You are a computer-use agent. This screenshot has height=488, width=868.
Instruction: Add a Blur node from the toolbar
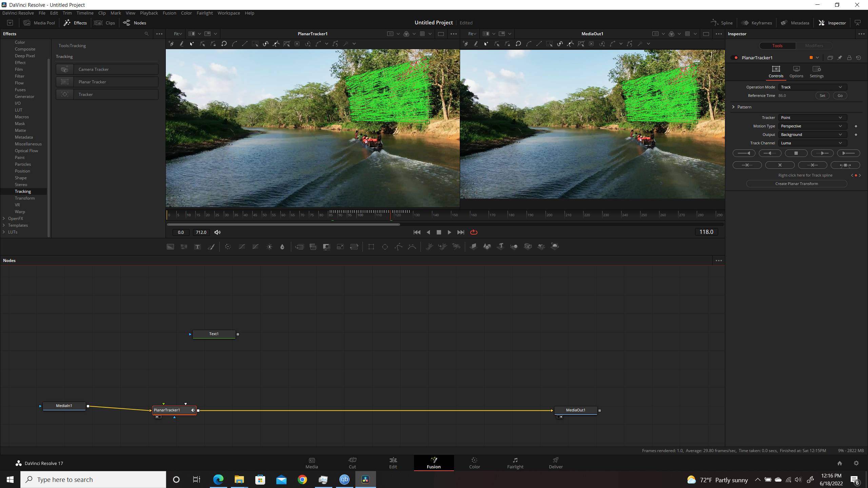coord(282,247)
